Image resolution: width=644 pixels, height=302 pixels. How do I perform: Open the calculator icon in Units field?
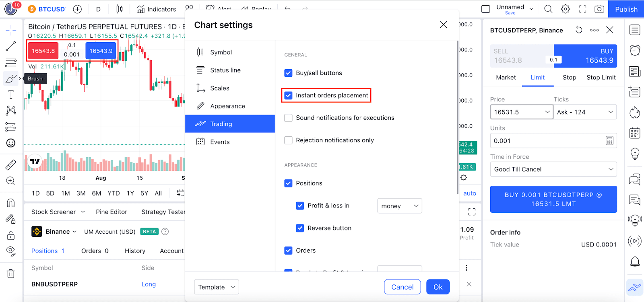pos(609,141)
